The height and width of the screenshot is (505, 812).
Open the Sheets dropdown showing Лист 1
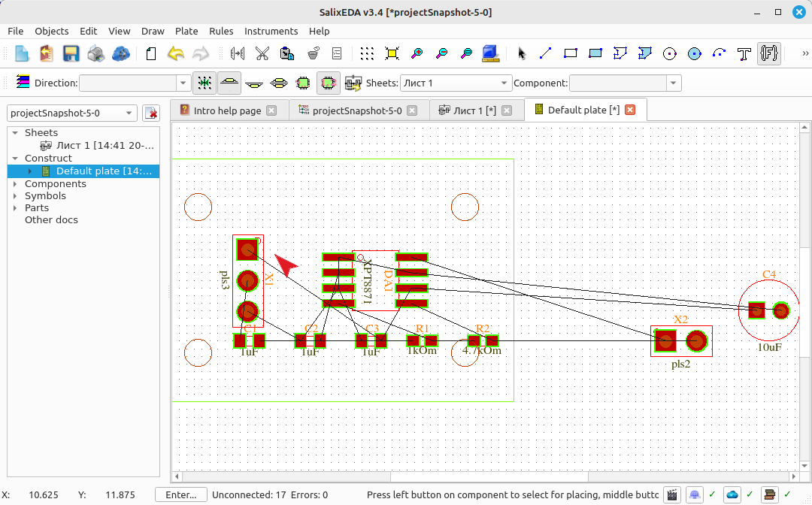click(x=456, y=83)
